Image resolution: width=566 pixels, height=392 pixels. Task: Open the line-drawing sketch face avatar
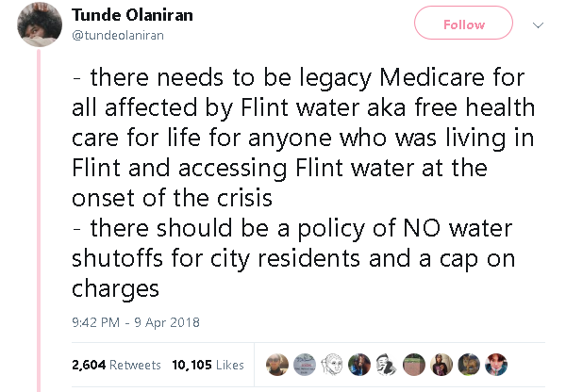332,365
